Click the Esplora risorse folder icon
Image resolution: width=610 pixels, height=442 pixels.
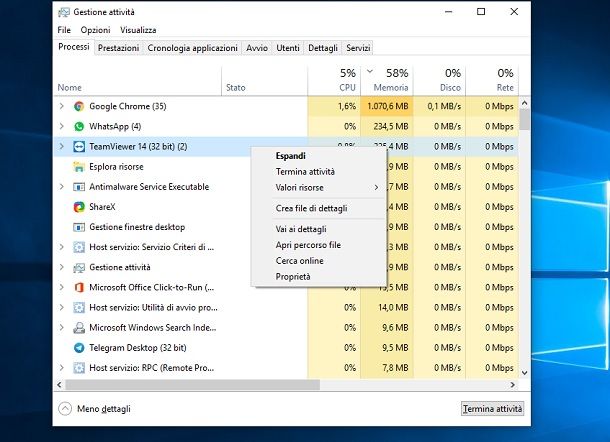click(x=79, y=167)
